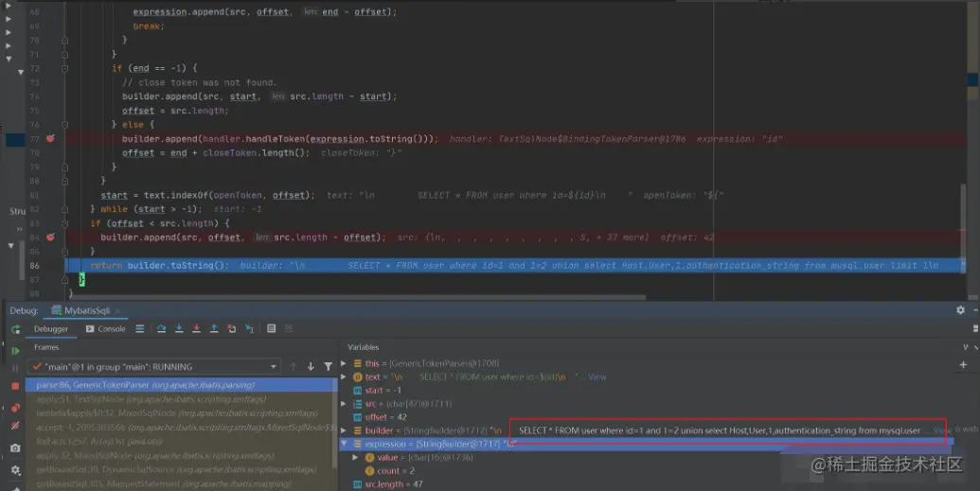Select previous frame with up arrow

coord(294,367)
